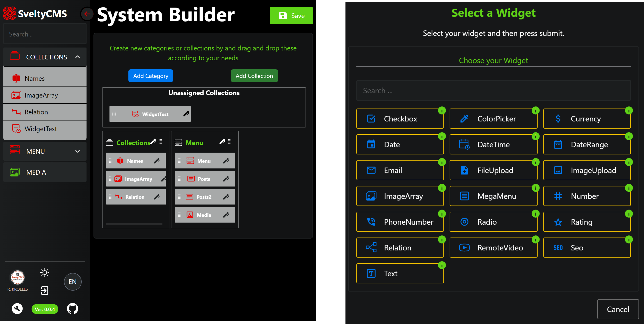Click the Add Category button
This screenshot has width=644, height=324.
coord(151,76)
